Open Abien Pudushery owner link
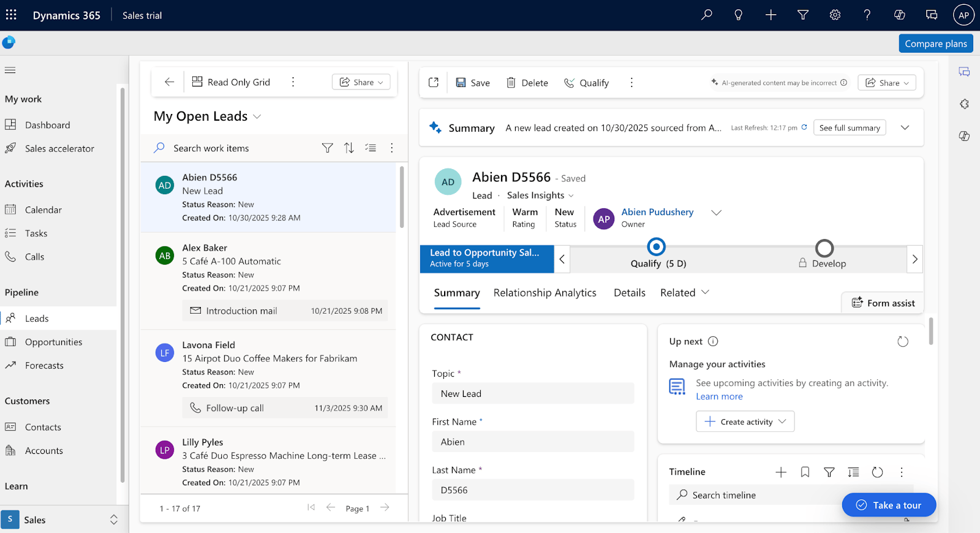This screenshot has width=980, height=533. (657, 212)
